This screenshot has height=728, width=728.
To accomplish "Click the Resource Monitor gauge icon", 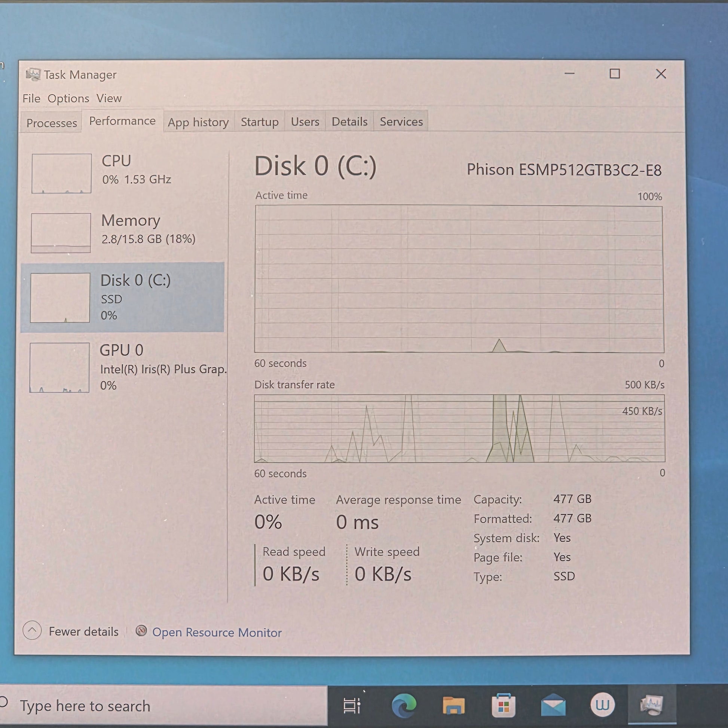I will [141, 631].
